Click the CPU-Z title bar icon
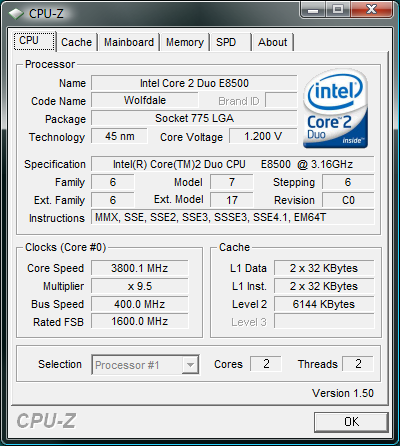Viewport: 400px width, 446px height. pos(16,14)
